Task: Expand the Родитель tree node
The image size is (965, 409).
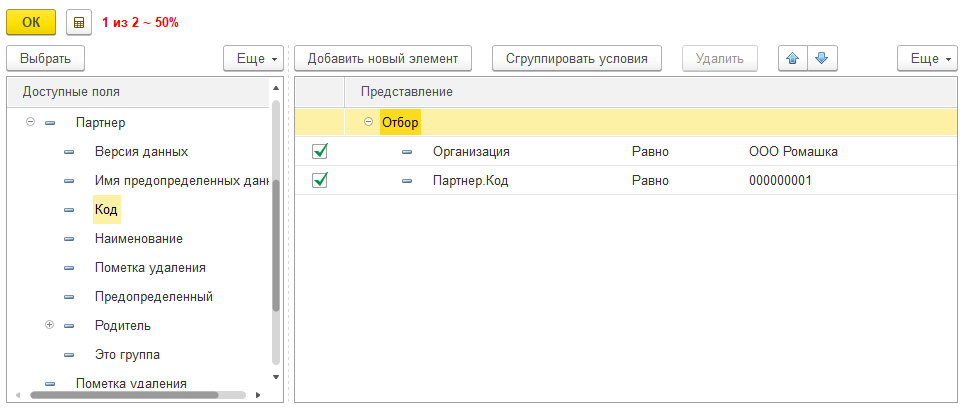Action: pos(49,326)
